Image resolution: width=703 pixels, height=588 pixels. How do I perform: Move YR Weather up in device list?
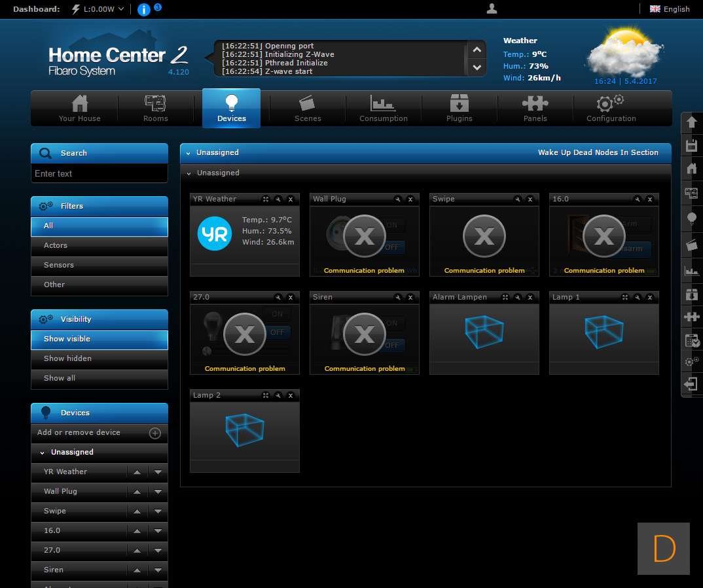point(137,472)
